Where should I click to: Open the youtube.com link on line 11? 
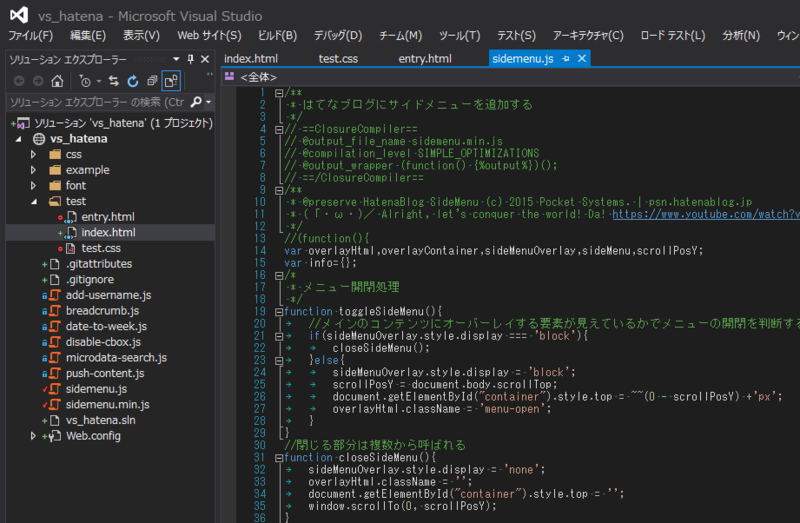tap(706, 214)
